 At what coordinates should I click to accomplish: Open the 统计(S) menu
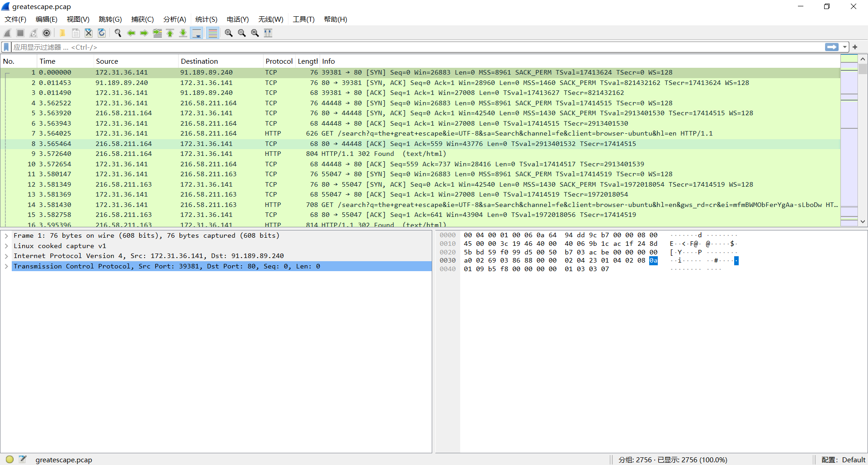(x=206, y=19)
